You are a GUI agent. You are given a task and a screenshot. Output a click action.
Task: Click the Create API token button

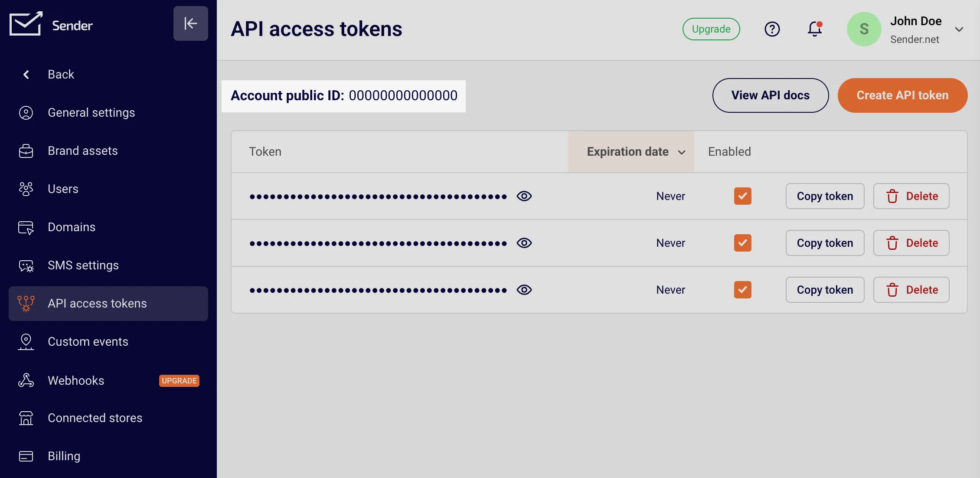(x=902, y=95)
